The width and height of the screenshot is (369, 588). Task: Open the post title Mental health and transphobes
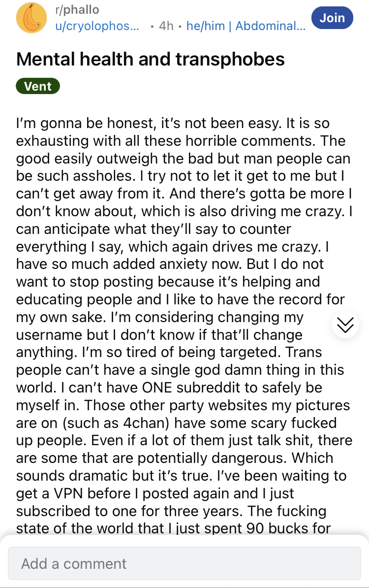[x=151, y=60]
